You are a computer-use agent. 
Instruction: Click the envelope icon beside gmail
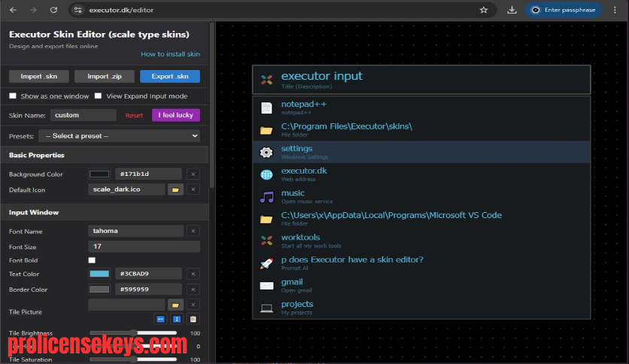tap(266, 286)
